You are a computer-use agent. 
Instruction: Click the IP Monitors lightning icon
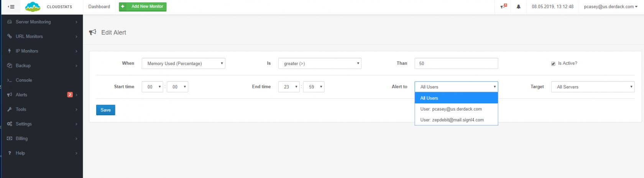point(10,51)
